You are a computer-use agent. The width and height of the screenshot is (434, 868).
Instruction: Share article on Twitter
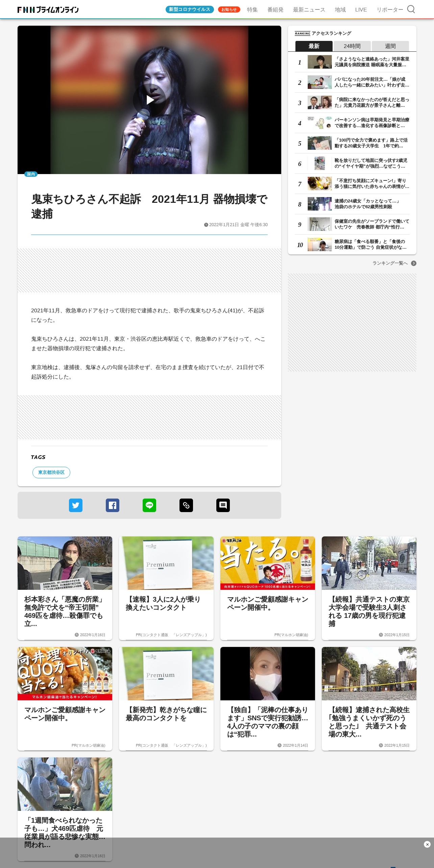click(76, 505)
